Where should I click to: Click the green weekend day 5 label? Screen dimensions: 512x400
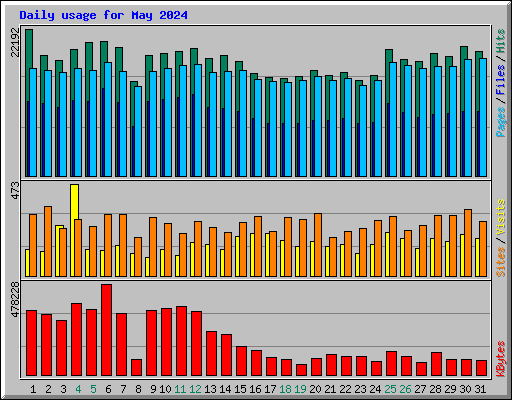pyautogui.click(x=93, y=389)
